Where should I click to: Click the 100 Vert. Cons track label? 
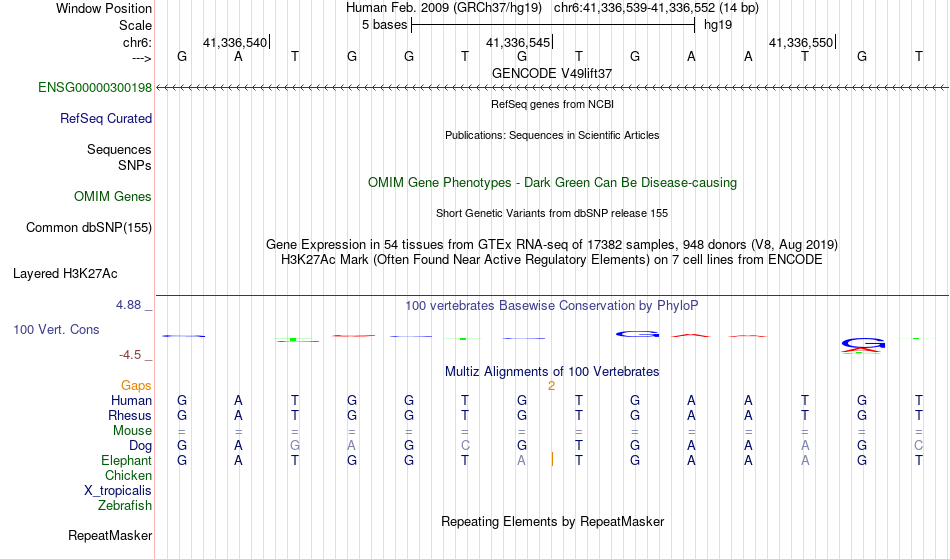(56, 329)
